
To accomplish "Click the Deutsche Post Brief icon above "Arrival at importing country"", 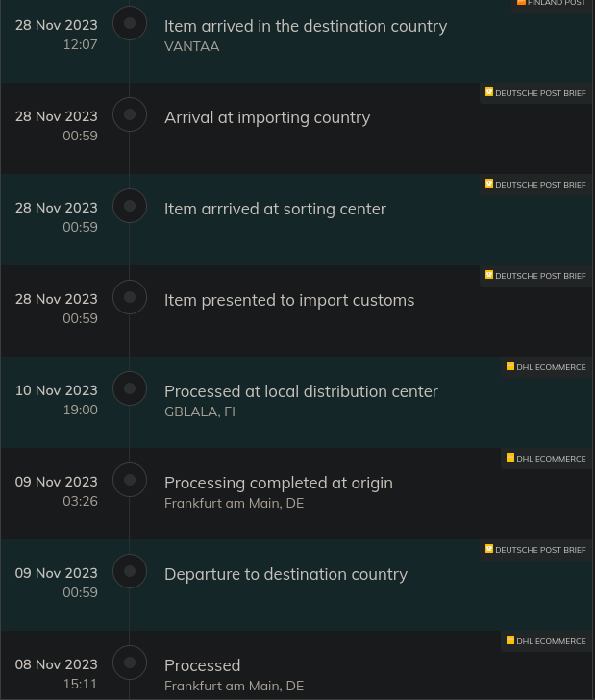I will click(x=489, y=92).
